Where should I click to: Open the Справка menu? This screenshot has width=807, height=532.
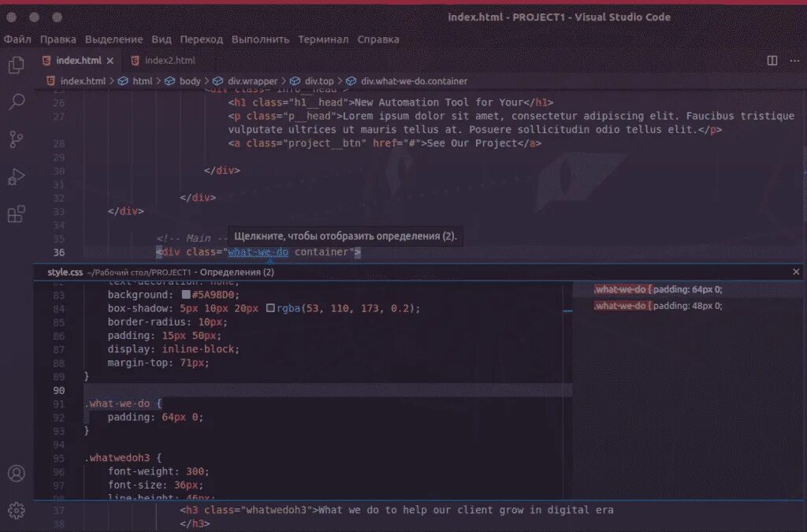pos(378,39)
